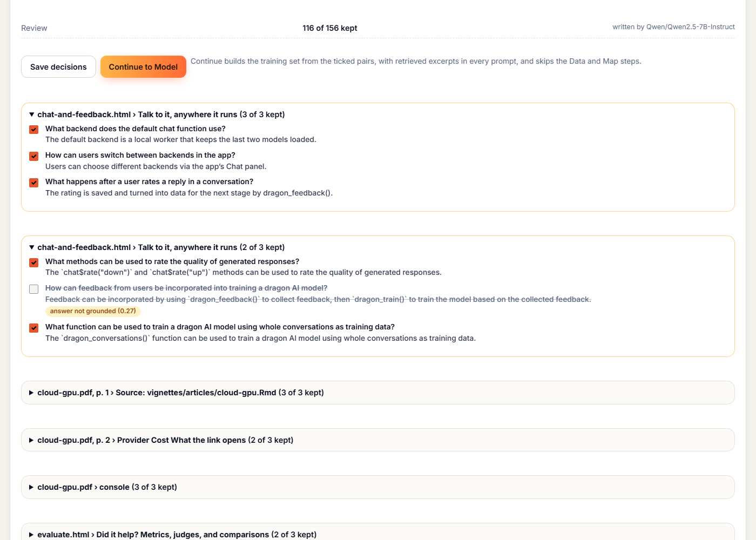This screenshot has width=756, height=540.
Task: Click the Review heading label
Action: coord(34,28)
